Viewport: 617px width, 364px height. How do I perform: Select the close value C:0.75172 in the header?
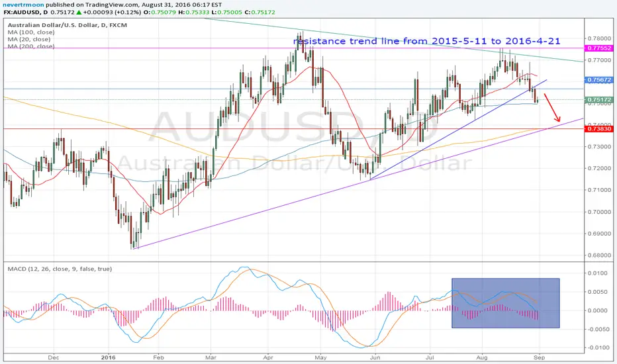(260, 13)
